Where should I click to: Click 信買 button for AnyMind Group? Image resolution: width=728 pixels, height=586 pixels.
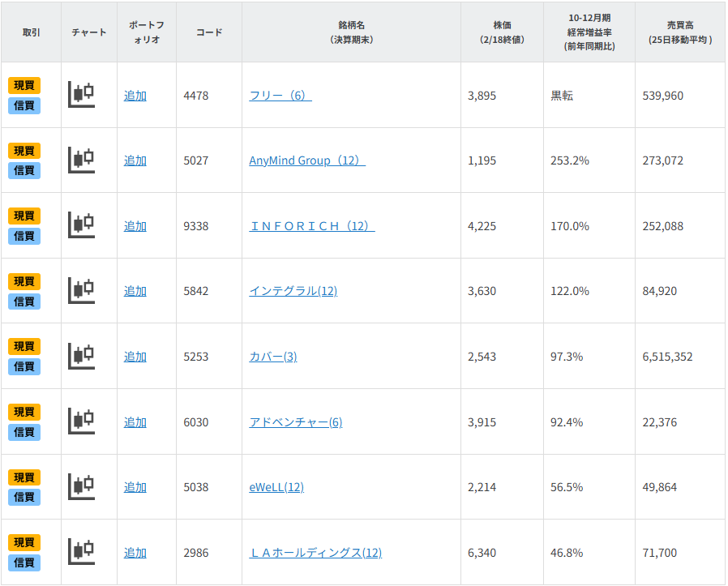click(24, 170)
